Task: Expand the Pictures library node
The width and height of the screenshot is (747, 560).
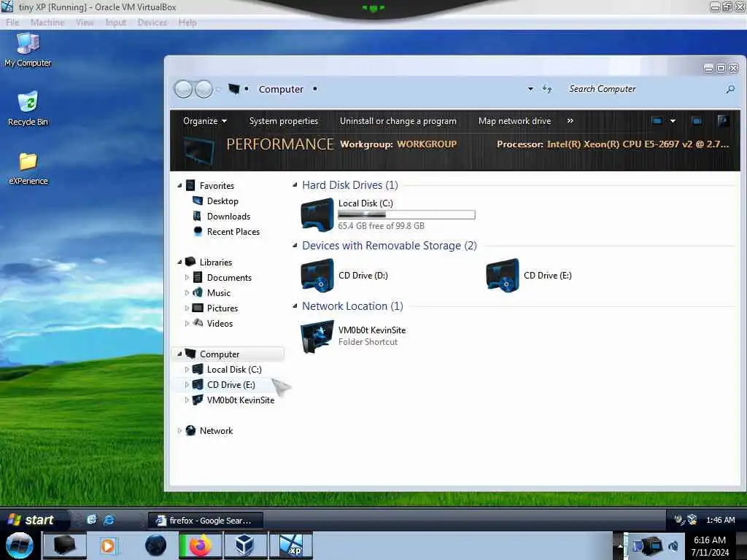Action: 187,308
